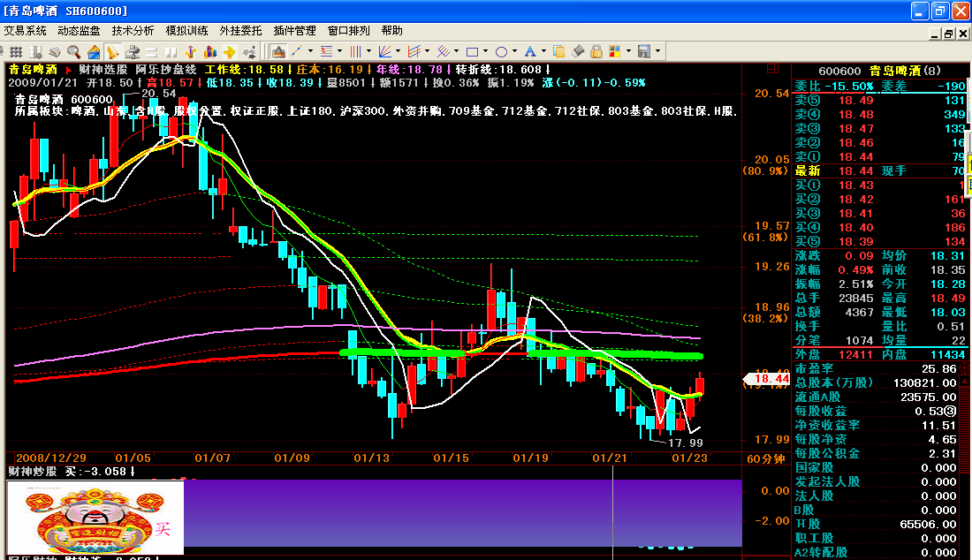Click the 600600 青岛啤酒 panel header

pos(879,72)
